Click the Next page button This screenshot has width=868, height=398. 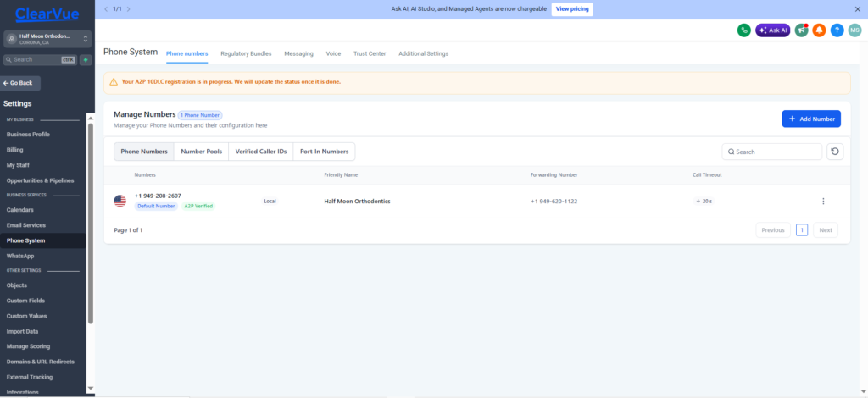pos(826,230)
